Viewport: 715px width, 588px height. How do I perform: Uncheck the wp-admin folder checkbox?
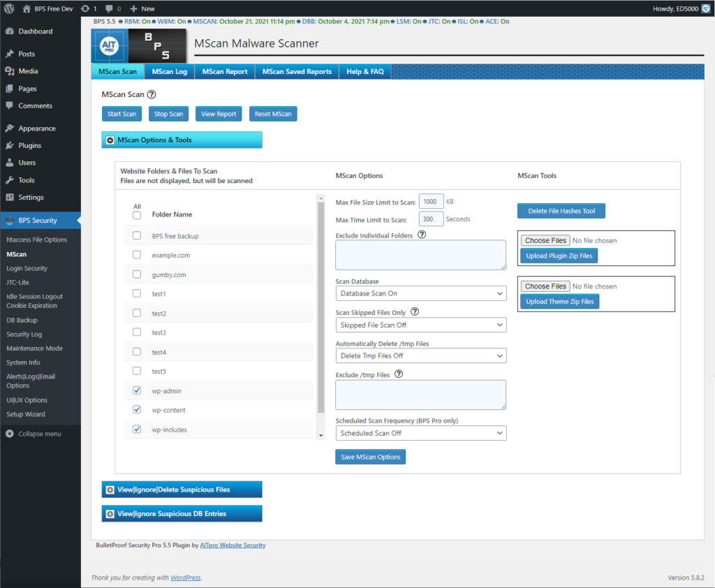tap(137, 391)
